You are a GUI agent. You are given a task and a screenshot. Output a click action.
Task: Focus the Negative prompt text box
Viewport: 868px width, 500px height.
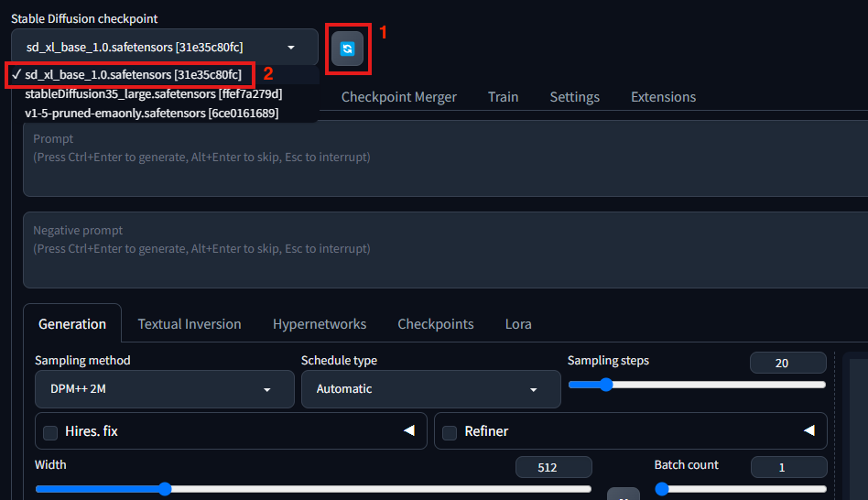click(446, 250)
